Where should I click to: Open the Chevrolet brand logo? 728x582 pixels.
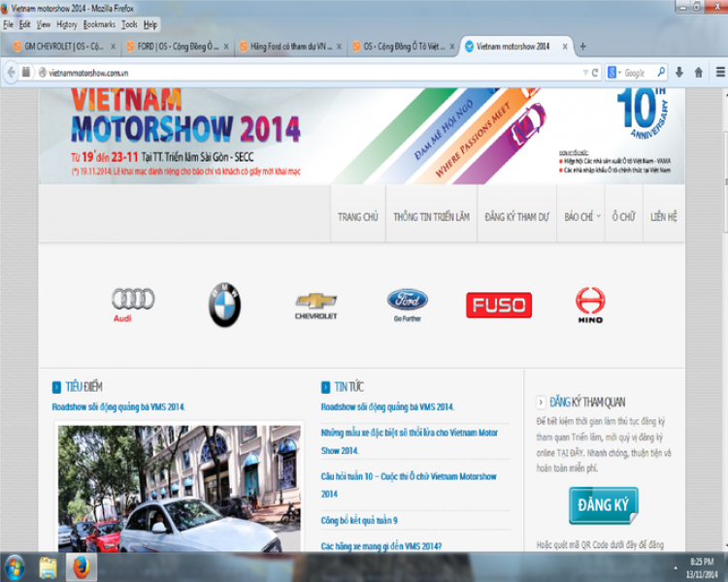click(316, 306)
